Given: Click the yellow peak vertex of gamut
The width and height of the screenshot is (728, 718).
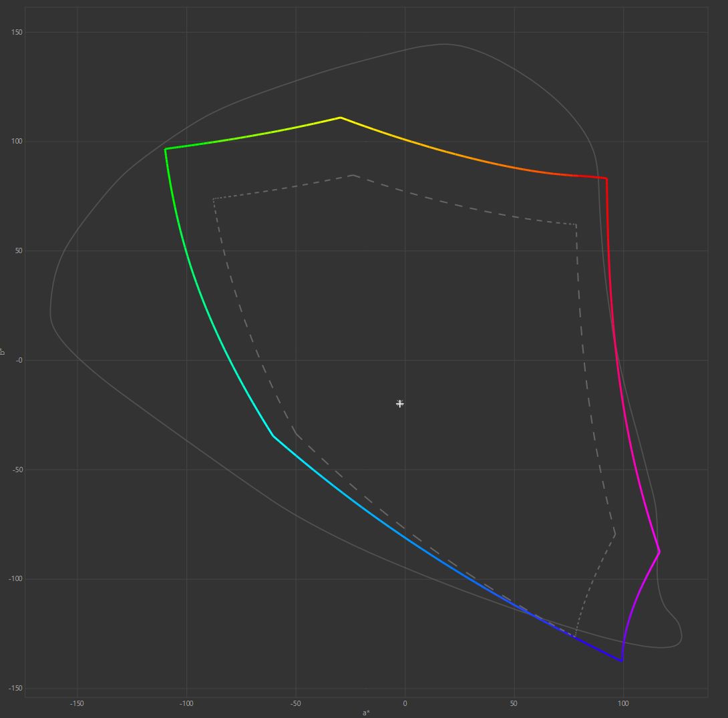Looking at the screenshot, I should click(x=341, y=118).
